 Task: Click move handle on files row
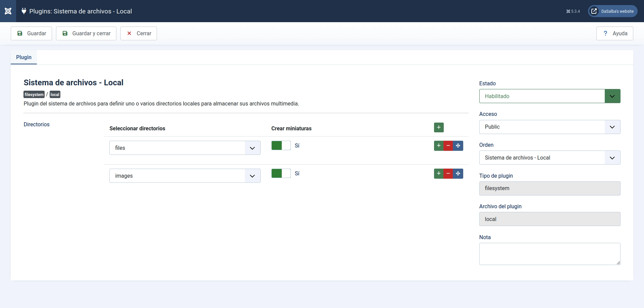click(458, 146)
